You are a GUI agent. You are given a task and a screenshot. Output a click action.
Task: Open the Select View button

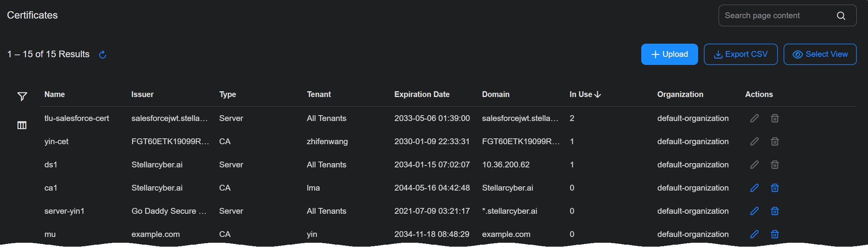[x=820, y=55]
